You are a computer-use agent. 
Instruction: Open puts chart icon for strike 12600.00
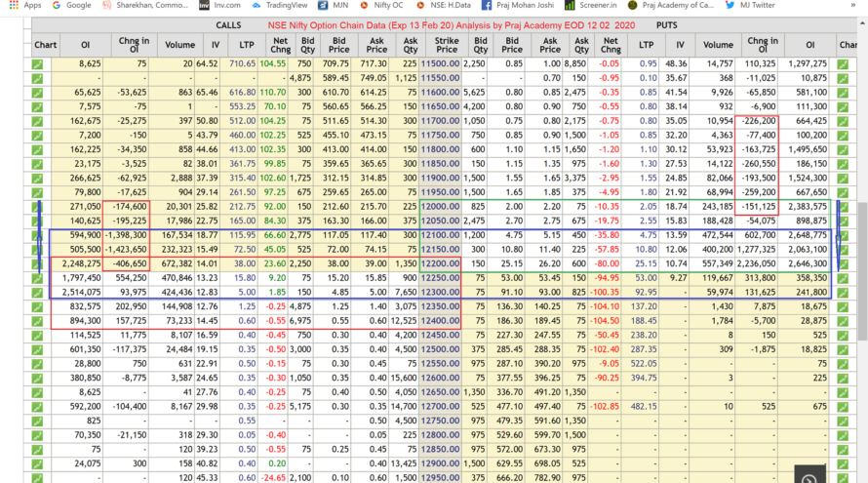pos(843,379)
